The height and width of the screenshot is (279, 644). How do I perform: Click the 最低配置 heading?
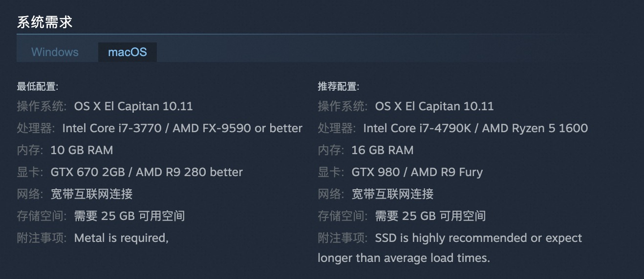[x=38, y=87]
